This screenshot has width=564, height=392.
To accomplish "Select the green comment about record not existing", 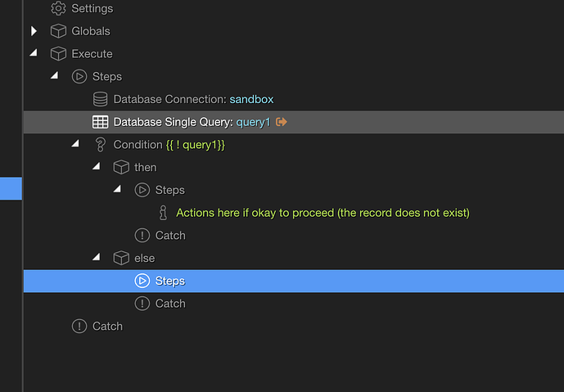I will [323, 213].
